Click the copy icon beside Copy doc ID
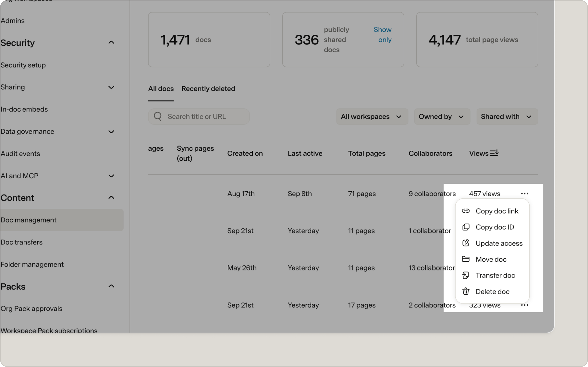This screenshot has width=588, height=367. click(x=466, y=227)
